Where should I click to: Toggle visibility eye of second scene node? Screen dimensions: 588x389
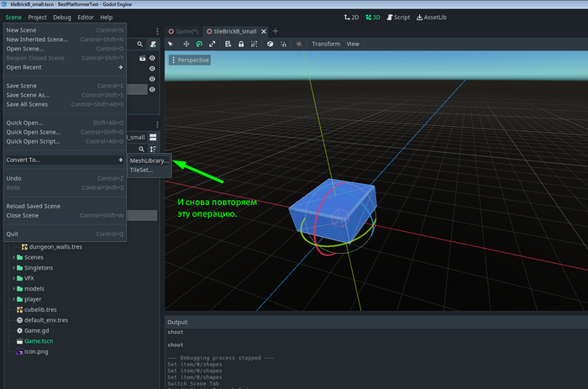[x=153, y=69]
